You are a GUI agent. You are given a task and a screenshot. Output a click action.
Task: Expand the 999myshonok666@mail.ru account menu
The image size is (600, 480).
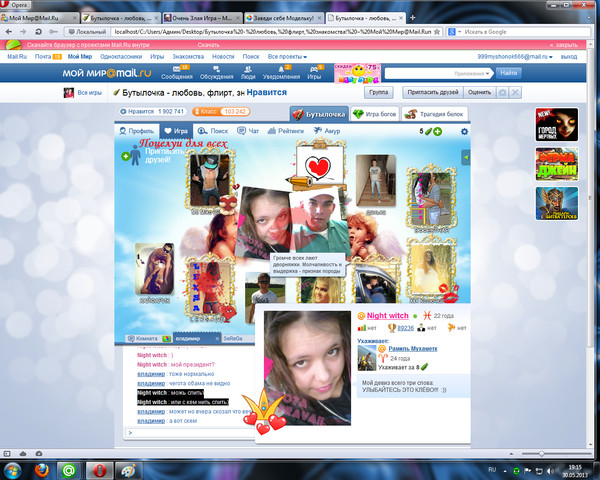tap(515, 57)
